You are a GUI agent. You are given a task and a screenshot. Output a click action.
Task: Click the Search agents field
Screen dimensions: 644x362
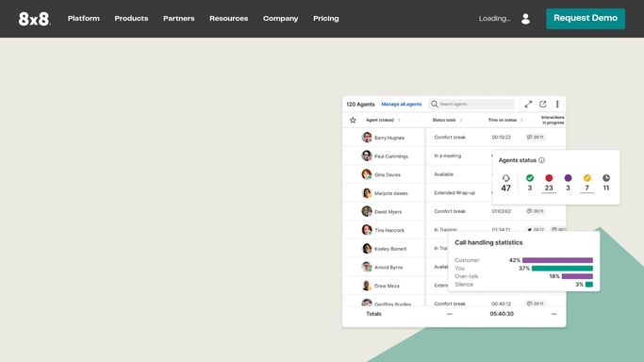pyautogui.click(x=471, y=105)
